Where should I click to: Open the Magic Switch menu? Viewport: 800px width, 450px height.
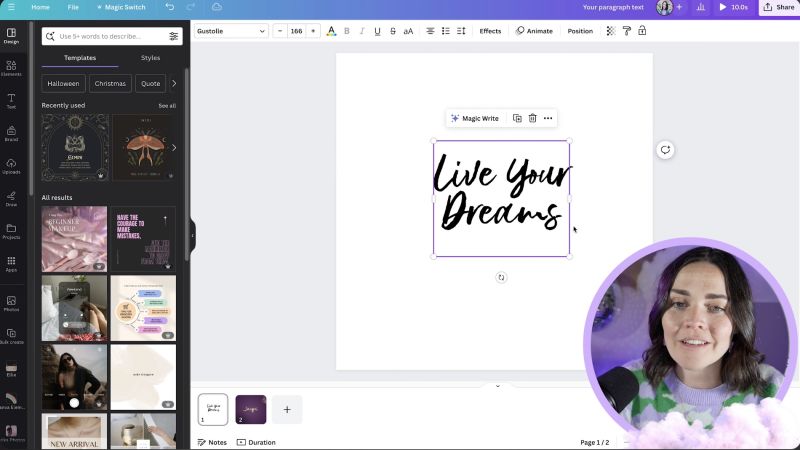pos(121,7)
